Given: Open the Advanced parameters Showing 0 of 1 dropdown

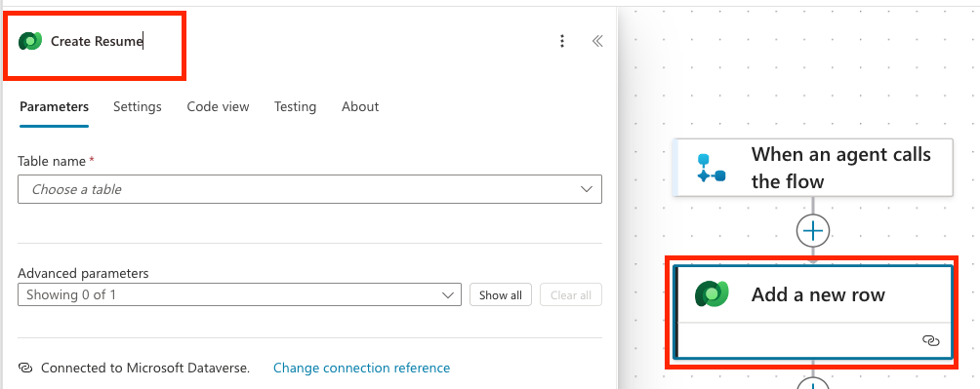Looking at the screenshot, I should 239,294.
